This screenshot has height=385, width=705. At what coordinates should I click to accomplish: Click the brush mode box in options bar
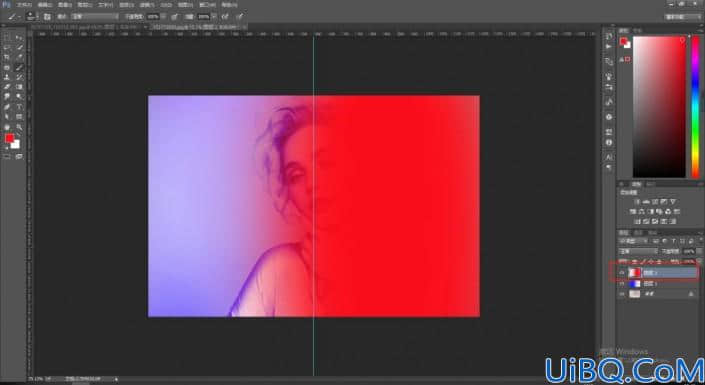(95, 17)
